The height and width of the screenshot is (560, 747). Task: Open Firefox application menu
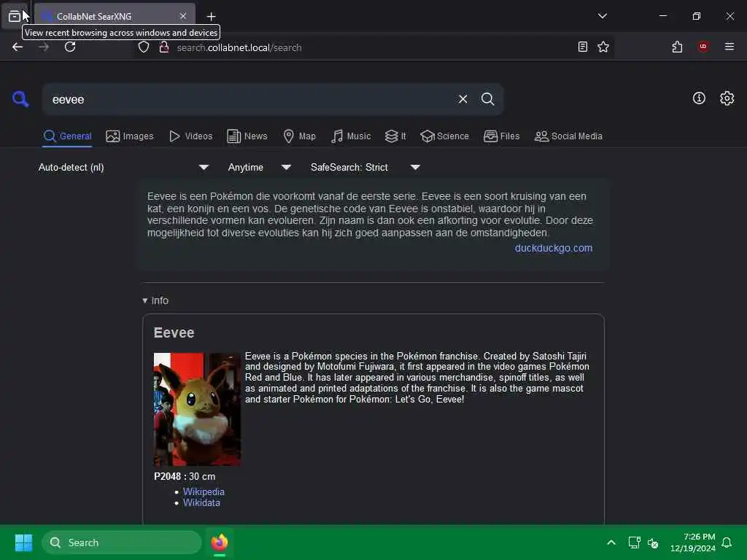click(x=729, y=47)
